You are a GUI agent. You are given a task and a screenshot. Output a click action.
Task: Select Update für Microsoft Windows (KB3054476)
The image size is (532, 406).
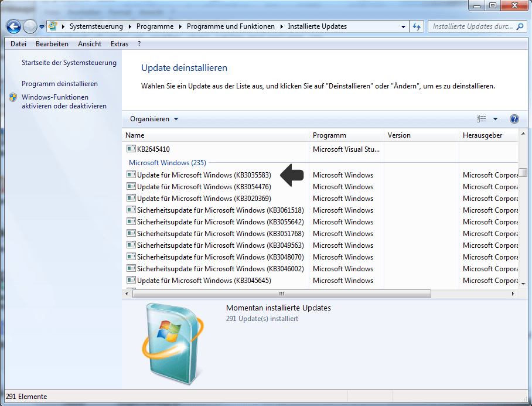click(x=204, y=187)
